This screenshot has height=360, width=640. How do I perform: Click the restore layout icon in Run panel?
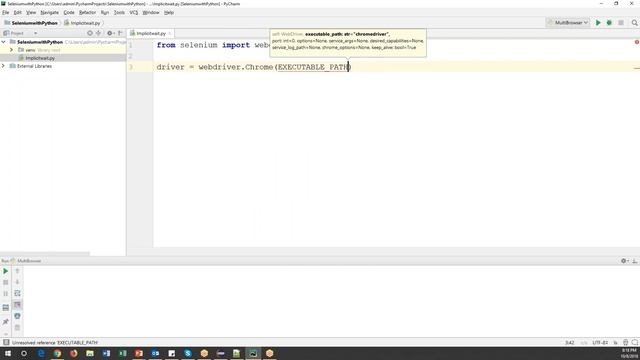coord(6,308)
